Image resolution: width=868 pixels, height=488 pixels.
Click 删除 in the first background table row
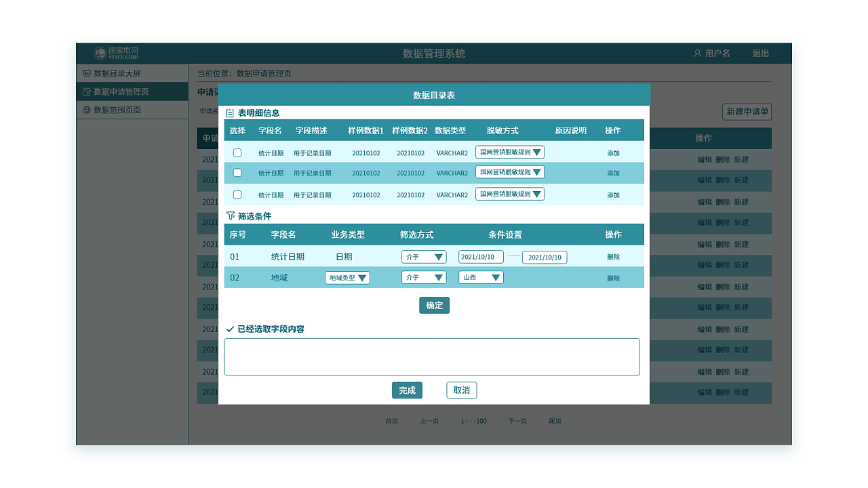(x=723, y=159)
